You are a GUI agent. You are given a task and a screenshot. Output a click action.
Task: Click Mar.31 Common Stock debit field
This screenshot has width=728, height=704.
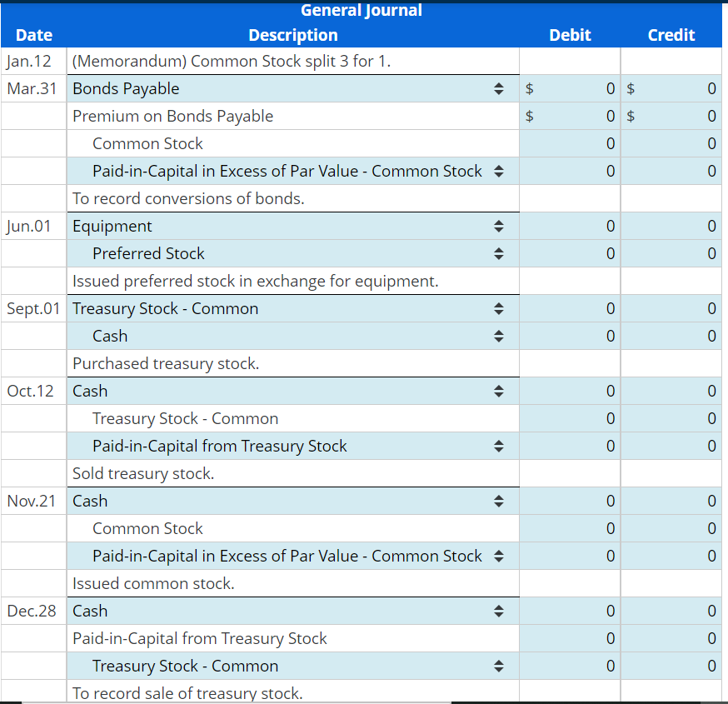pos(570,143)
